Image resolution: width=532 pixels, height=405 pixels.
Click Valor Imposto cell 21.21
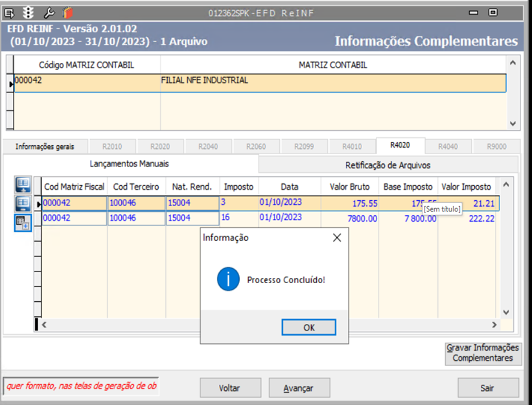pos(467,203)
